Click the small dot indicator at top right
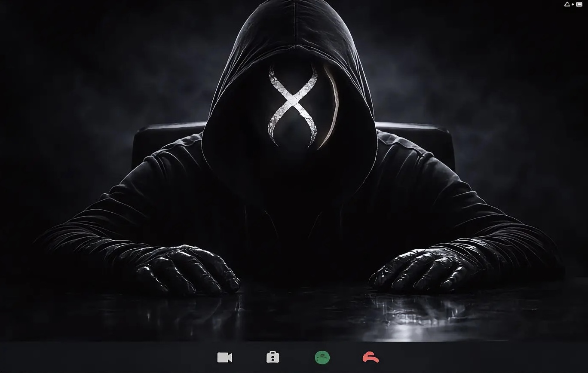This screenshot has height=373, width=588. point(573,4)
